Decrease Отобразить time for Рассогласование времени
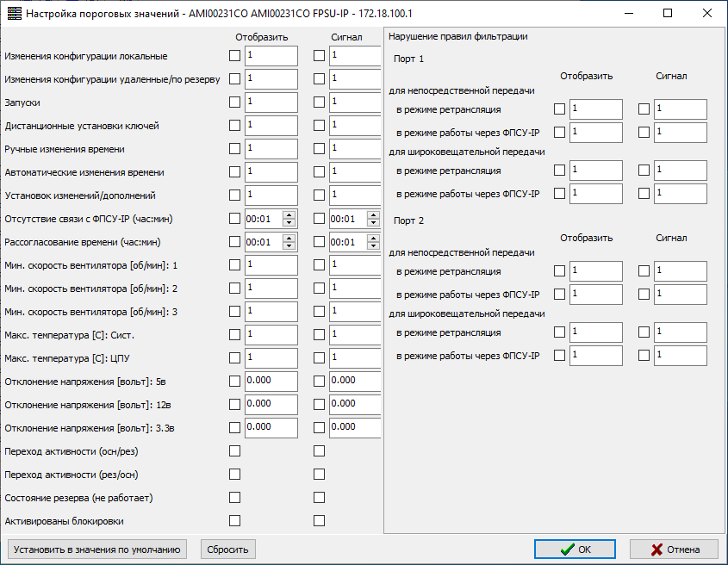This screenshot has height=565, width=728. click(x=289, y=245)
